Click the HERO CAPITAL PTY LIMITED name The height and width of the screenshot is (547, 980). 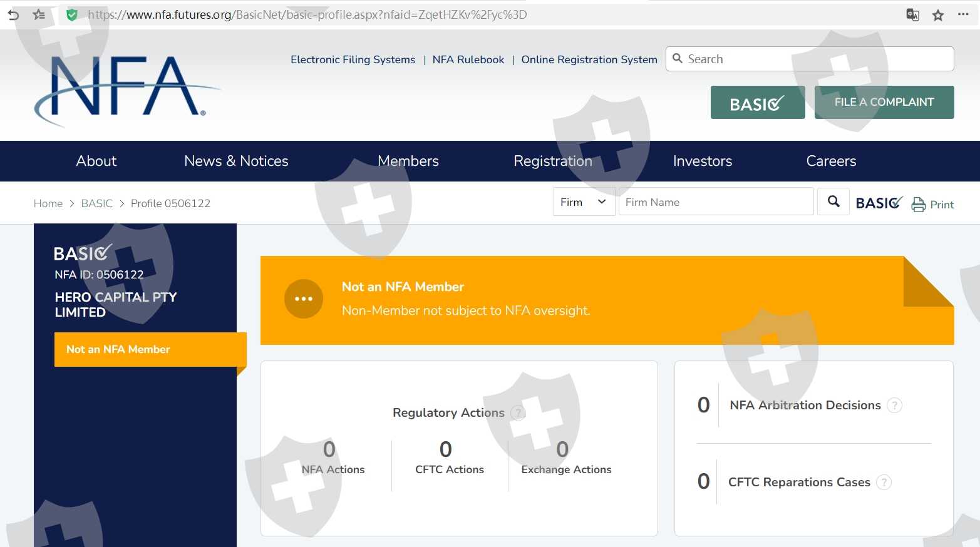116,304
